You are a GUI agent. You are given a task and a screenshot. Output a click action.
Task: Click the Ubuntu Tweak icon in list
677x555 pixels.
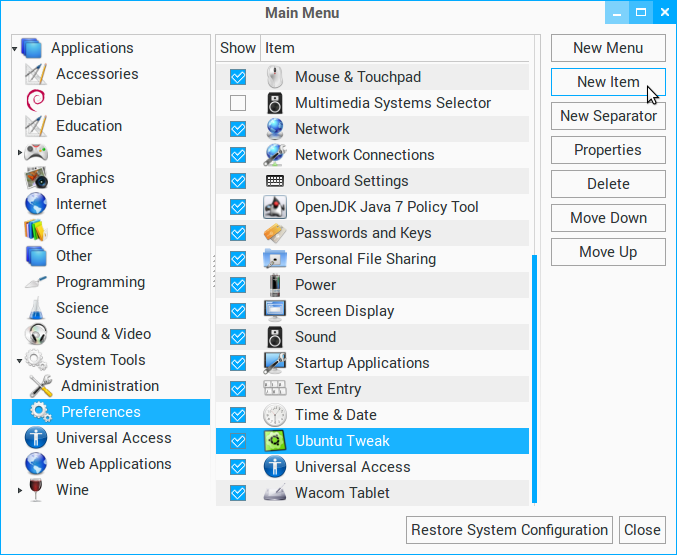(x=275, y=441)
